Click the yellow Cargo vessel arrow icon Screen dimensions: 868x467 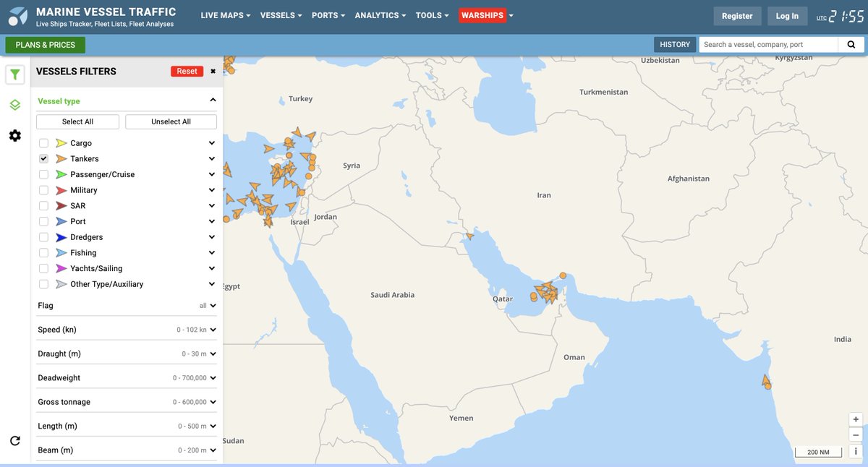(61, 143)
